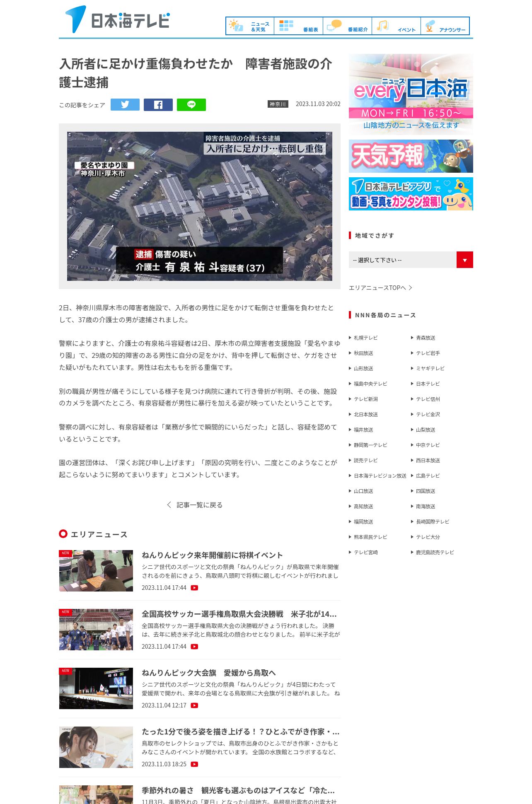
Task: Click the 神奈川 region tag
Action: [278, 104]
